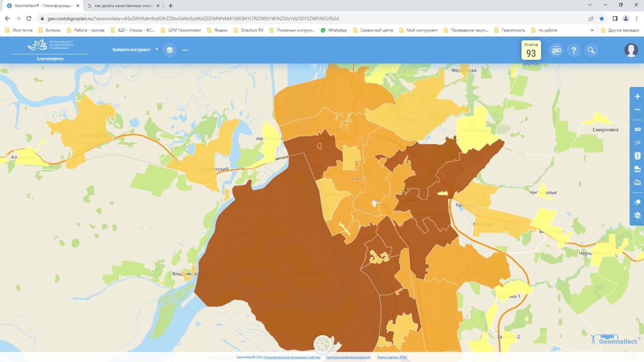The height and width of the screenshot is (362, 644).
Task: Select the line chart ruler measurement tool
Action: coord(637,182)
